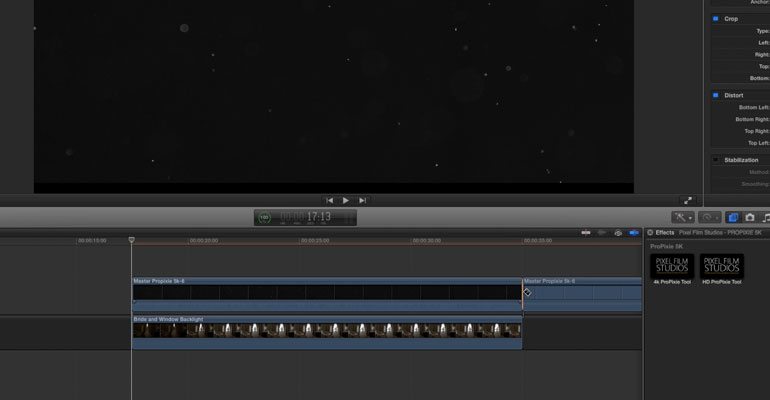
Task: Click the Method stabilization parameter
Action: click(x=759, y=172)
